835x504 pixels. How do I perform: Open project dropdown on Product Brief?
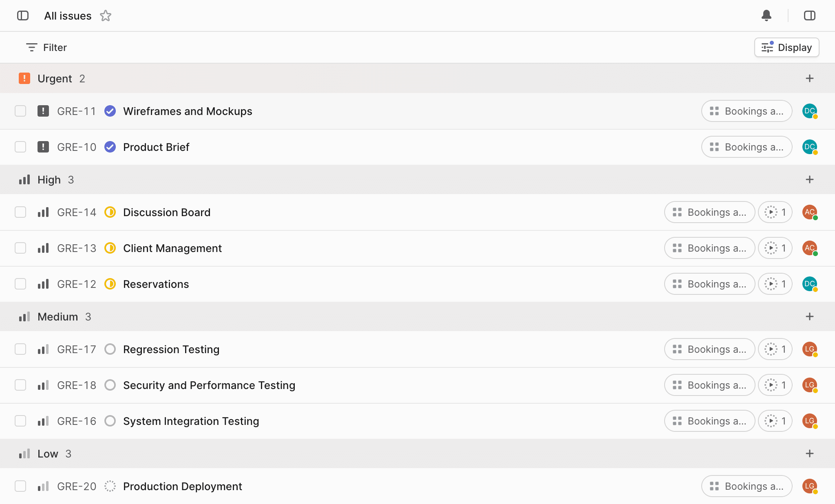coord(747,147)
